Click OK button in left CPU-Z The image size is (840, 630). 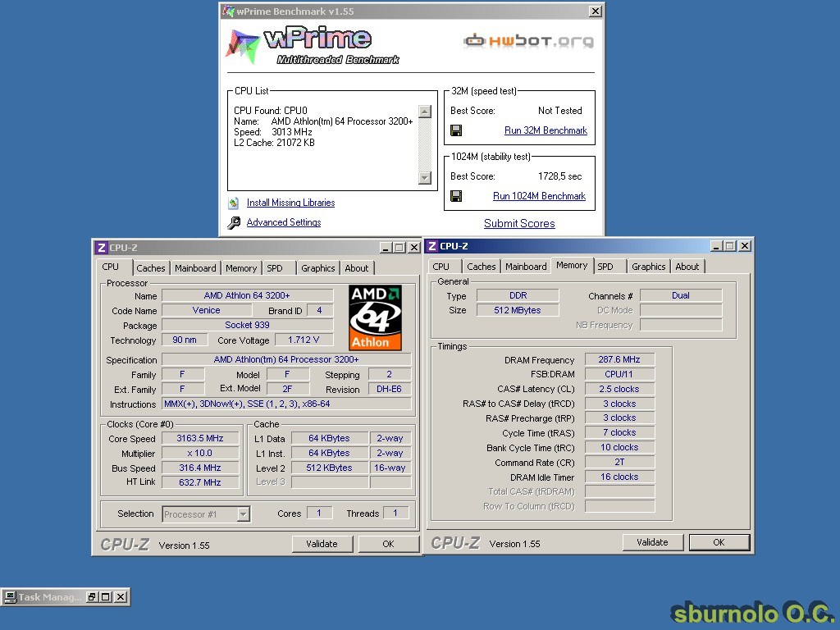point(388,544)
